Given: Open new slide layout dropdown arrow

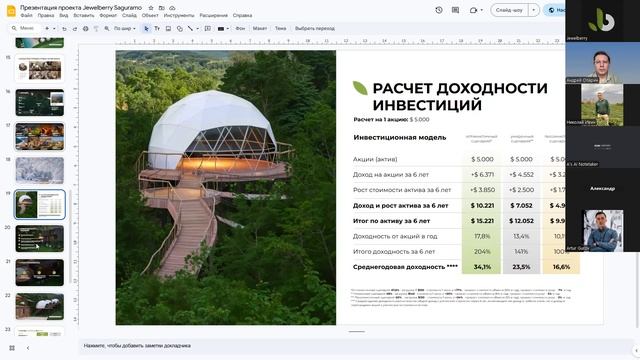Looking at the screenshot, I should pos(54,29).
